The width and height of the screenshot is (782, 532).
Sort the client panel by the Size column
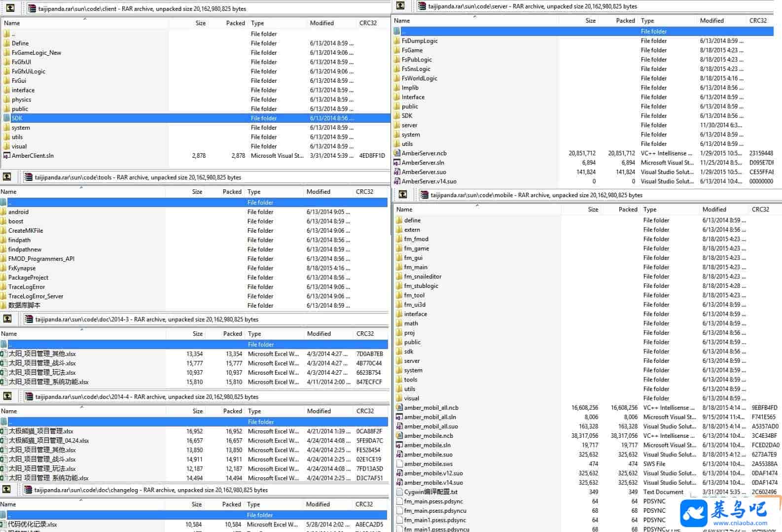pyautogui.click(x=200, y=23)
